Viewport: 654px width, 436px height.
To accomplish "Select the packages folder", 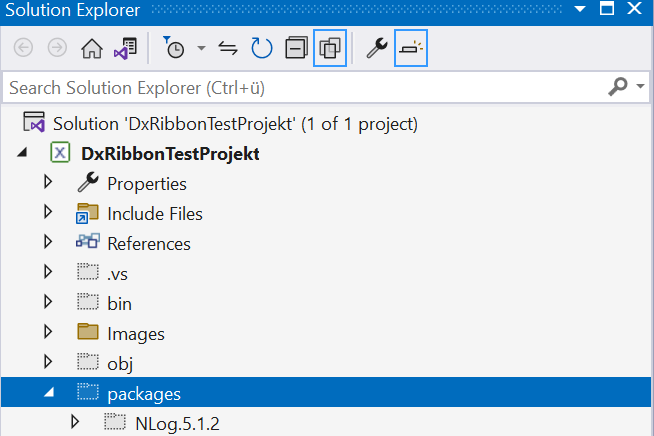I will pos(144,394).
